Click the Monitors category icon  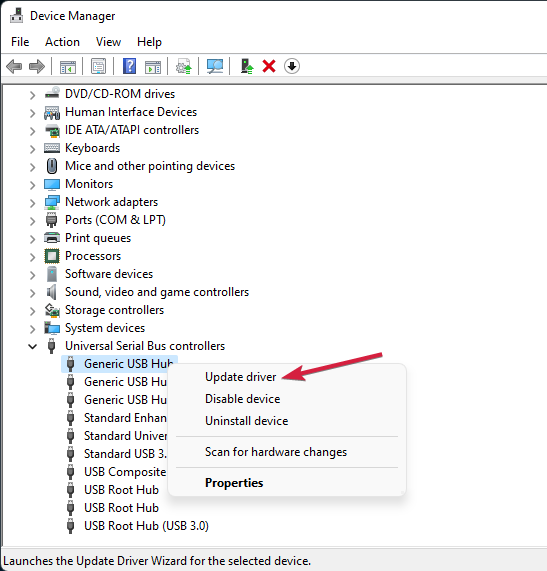coord(52,184)
